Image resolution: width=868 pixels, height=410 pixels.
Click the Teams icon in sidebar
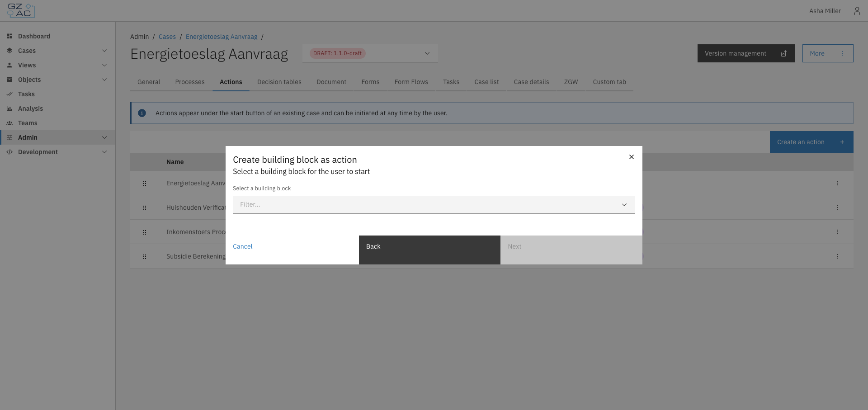click(x=9, y=123)
